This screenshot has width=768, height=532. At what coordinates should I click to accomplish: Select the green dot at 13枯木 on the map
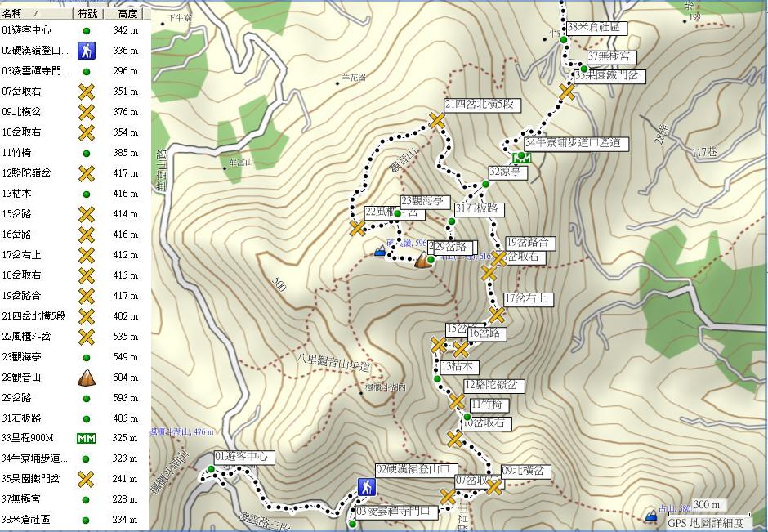437,379
